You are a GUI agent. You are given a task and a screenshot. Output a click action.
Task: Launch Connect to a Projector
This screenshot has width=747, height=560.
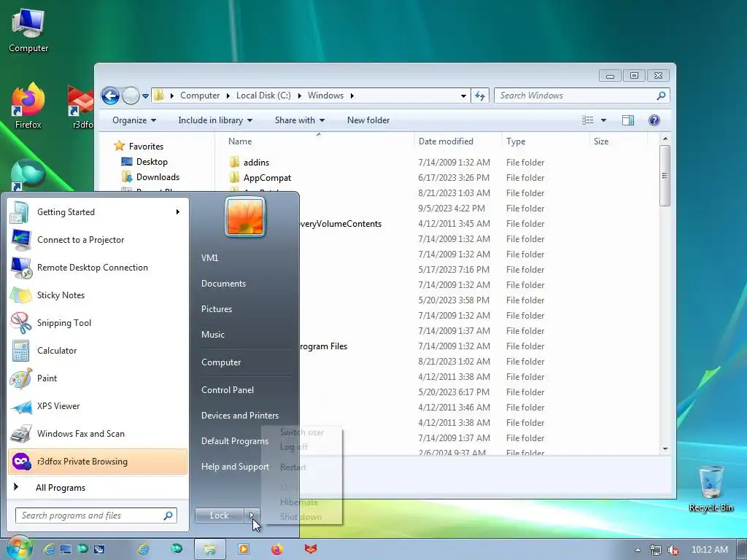[x=98, y=239]
